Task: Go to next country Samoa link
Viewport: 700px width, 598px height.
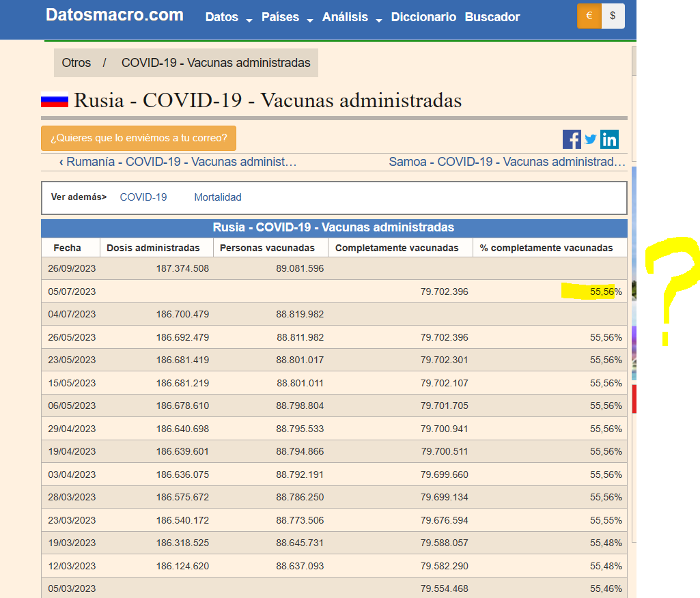Action: [507, 162]
